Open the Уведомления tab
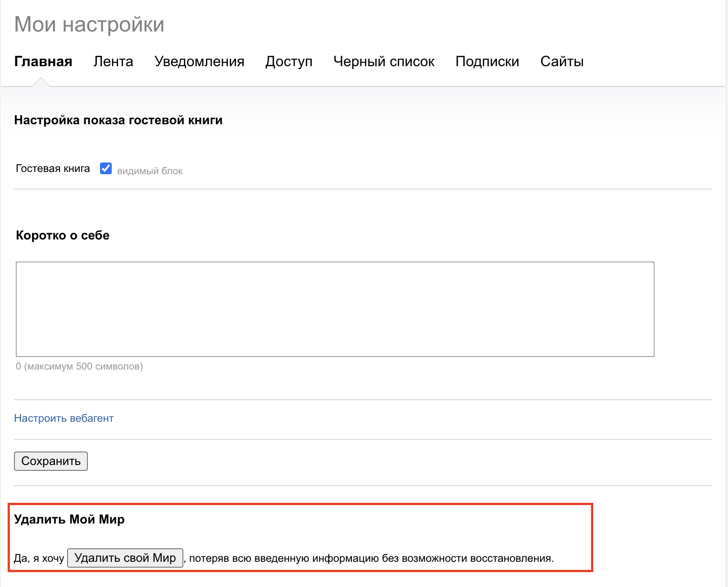 pyautogui.click(x=199, y=61)
